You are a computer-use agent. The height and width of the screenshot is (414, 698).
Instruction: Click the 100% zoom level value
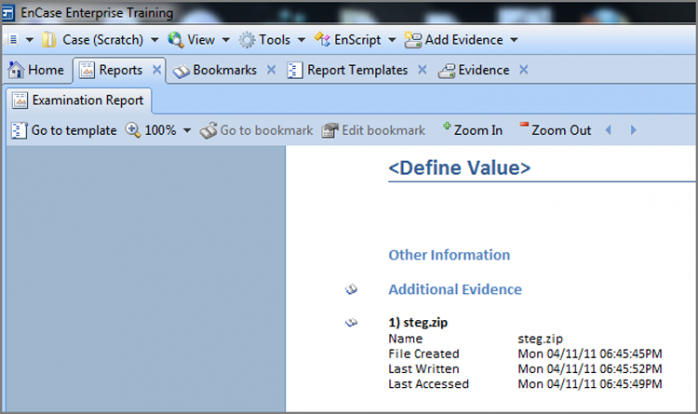[160, 130]
